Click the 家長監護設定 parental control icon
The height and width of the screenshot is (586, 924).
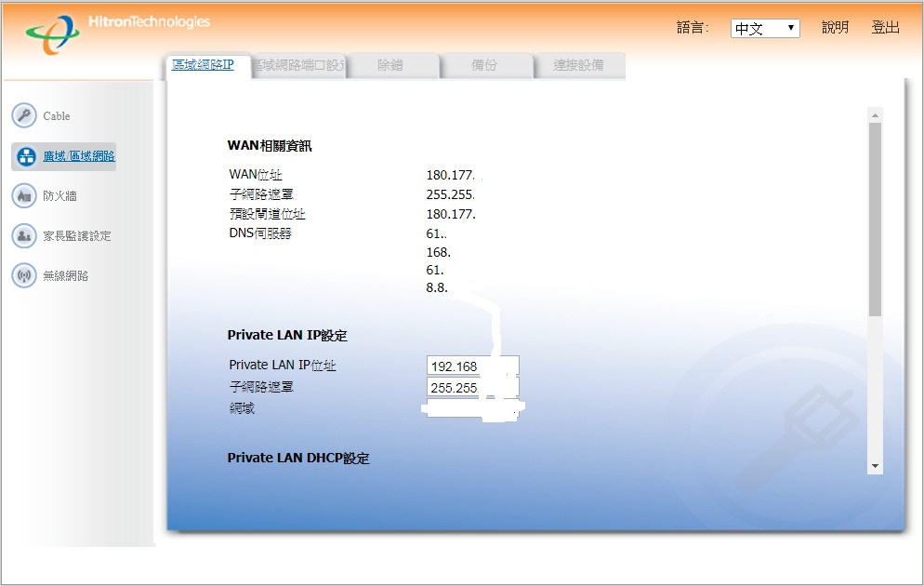pos(24,236)
